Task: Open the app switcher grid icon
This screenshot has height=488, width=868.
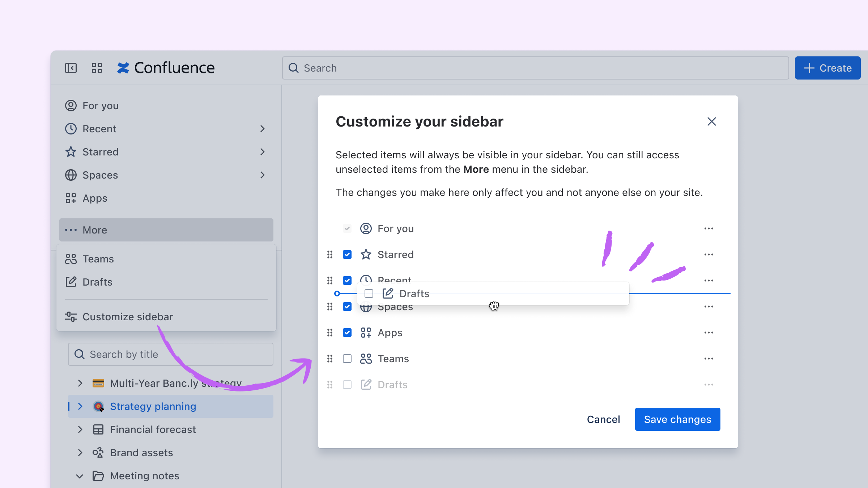Action: [x=96, y=68]
